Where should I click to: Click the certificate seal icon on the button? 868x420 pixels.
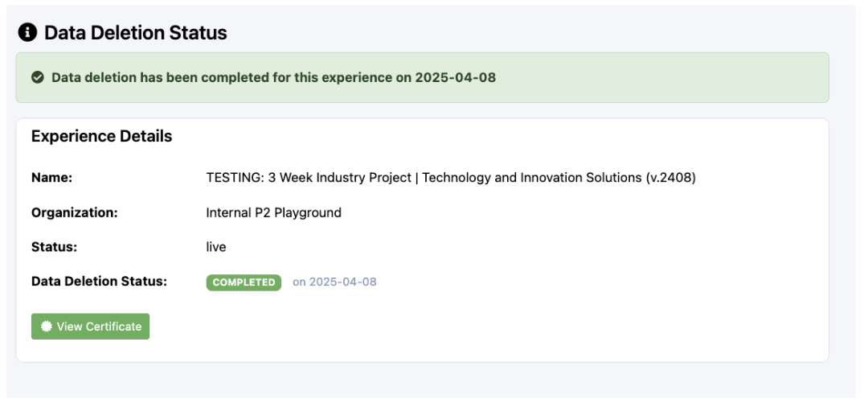tap(47, 327)
